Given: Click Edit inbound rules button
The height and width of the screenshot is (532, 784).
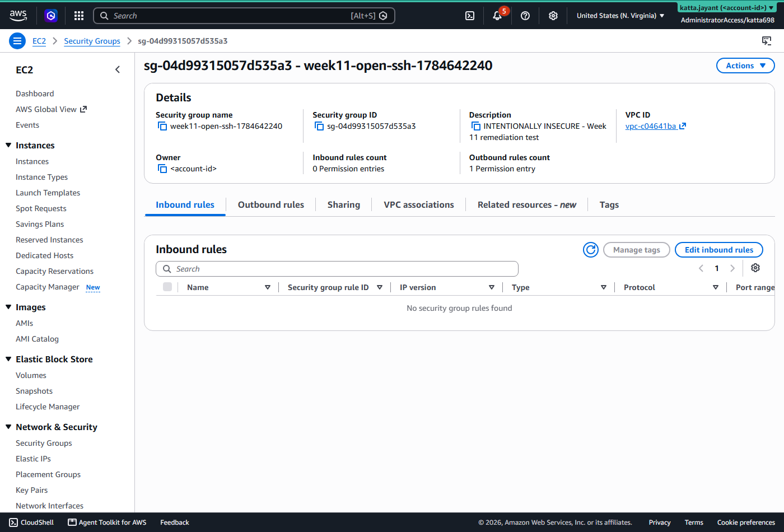Looking at the screenshot, I should tap(719, 250).
